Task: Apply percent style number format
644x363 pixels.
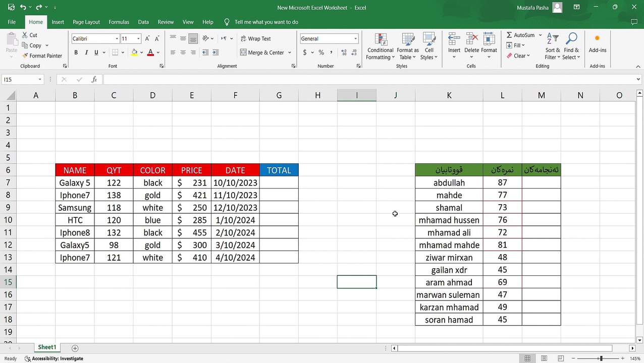Action: click(321, 52)
